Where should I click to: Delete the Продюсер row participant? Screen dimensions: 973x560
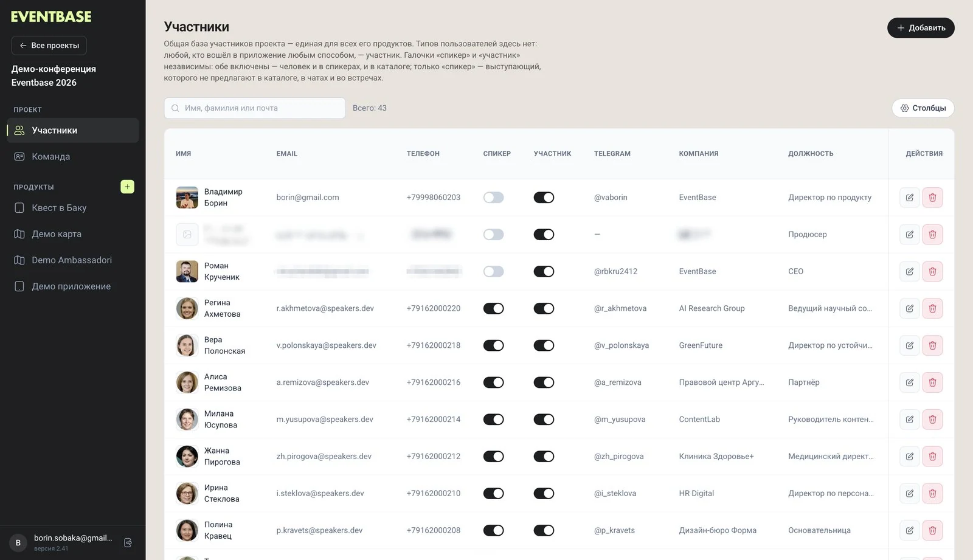coord(932,235)
